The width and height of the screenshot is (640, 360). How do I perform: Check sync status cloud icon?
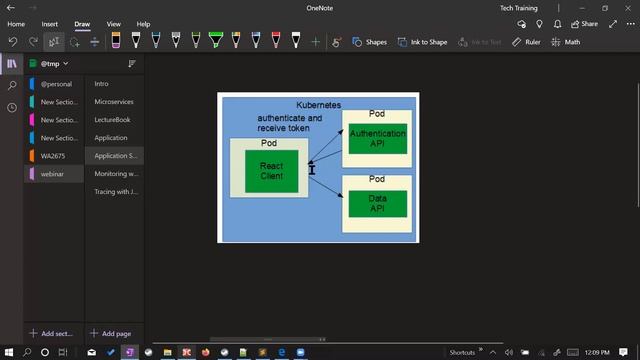click(521, 24)
